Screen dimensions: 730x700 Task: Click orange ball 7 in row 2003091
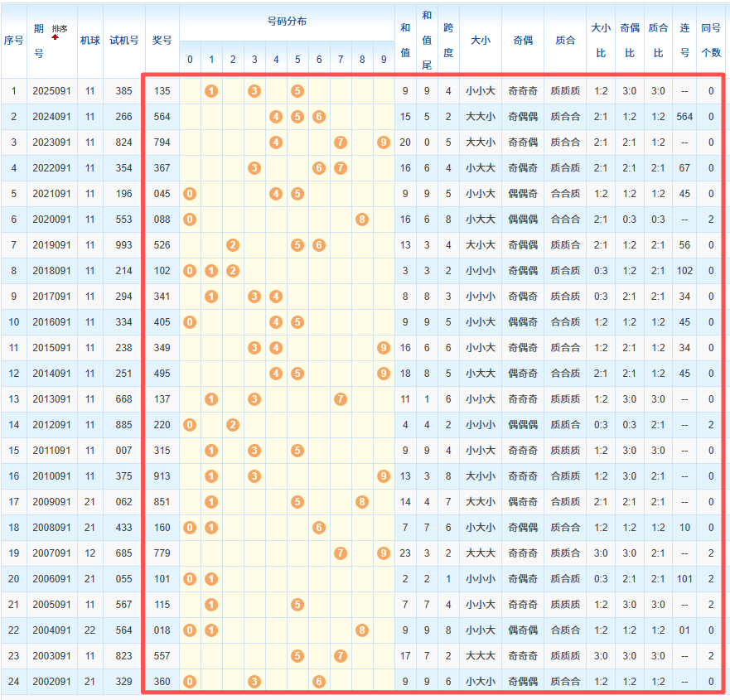(x=341, y=656)
